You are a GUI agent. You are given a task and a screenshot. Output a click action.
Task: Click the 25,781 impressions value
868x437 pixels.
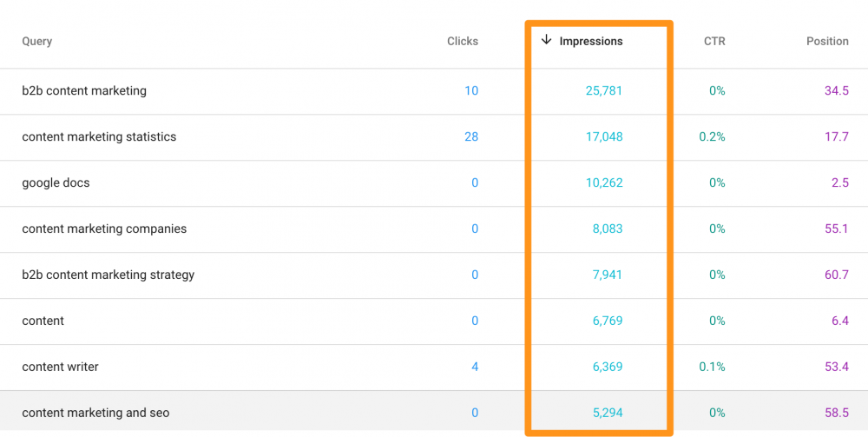(x=605, y=90)
